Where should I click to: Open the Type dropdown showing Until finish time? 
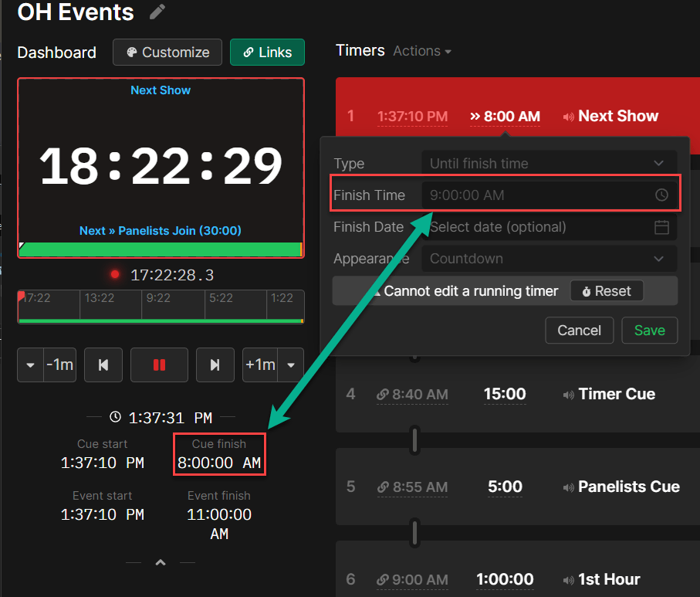[548, 163]
